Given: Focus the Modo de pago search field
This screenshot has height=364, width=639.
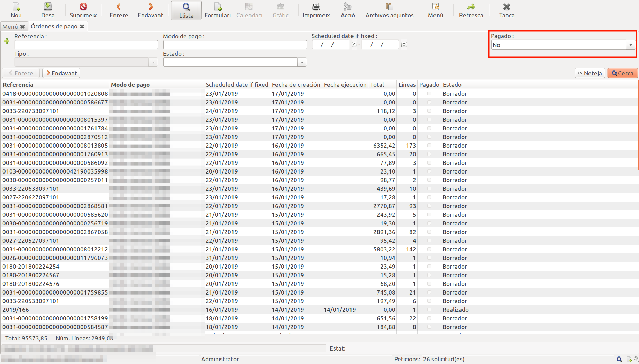Looking at the screenshot, I should coord(235,45).
